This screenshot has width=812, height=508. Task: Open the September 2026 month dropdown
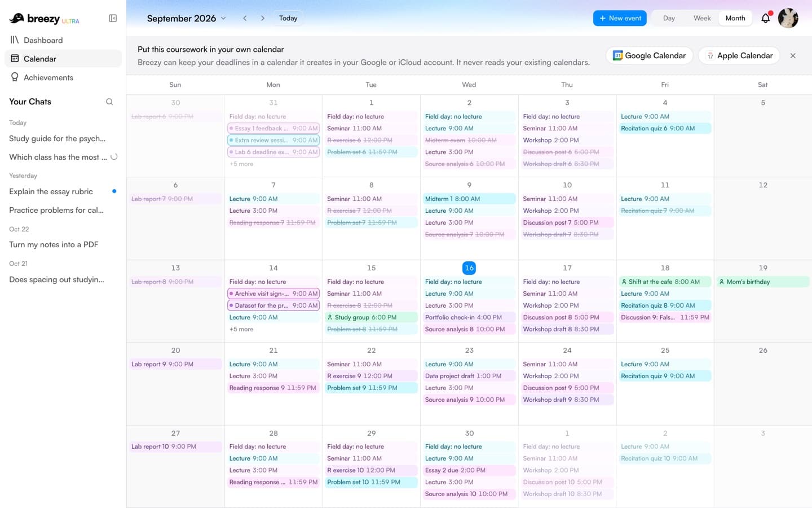click(187, 18)
